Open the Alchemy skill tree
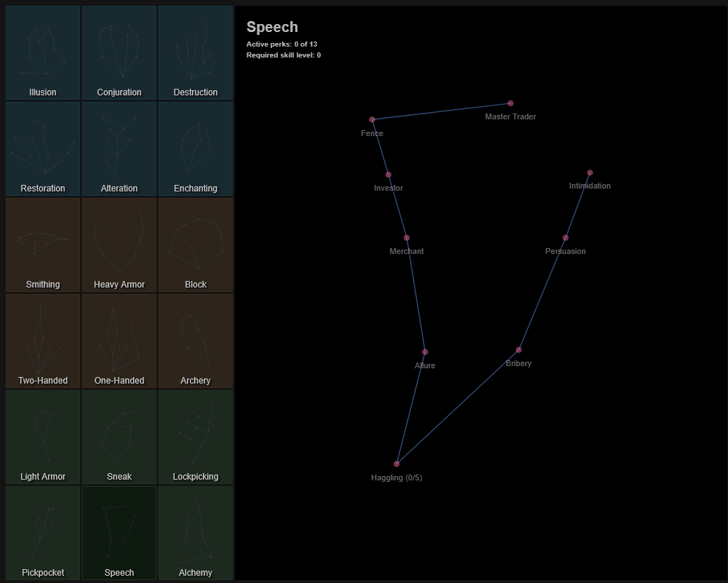Screen dimensions: 728x583 [196, 534]
